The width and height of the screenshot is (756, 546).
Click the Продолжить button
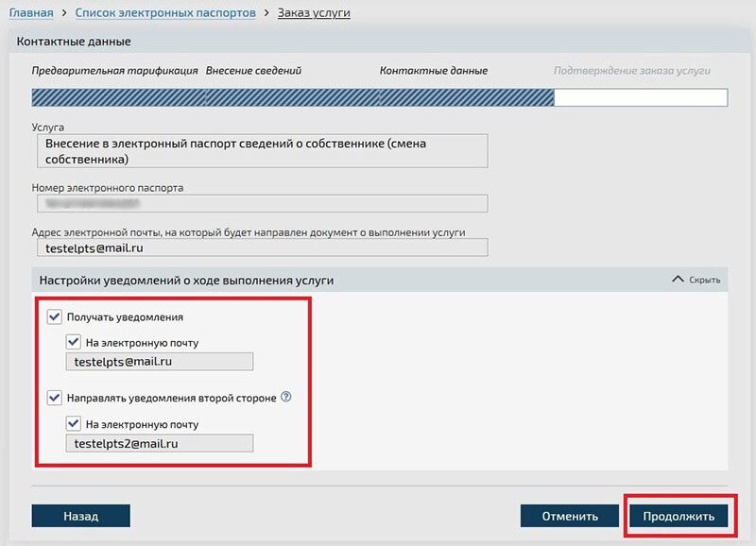pos(679,516)
